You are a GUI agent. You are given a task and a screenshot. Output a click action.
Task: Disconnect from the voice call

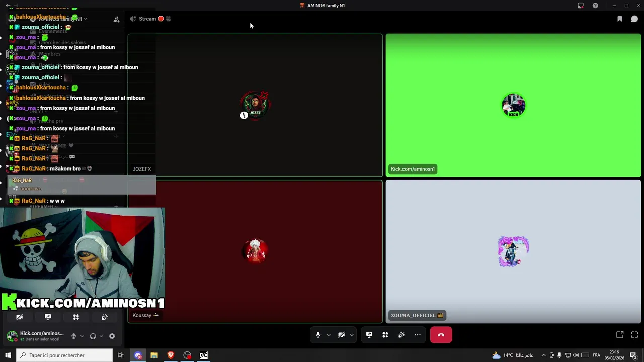click(441, 335)
